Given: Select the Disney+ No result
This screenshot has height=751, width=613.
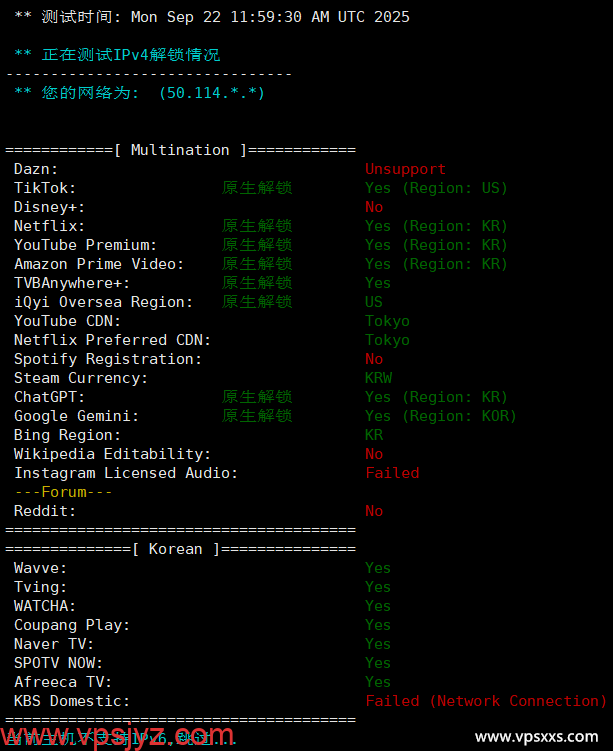Looking at the screenshot, I should point(374,207).
